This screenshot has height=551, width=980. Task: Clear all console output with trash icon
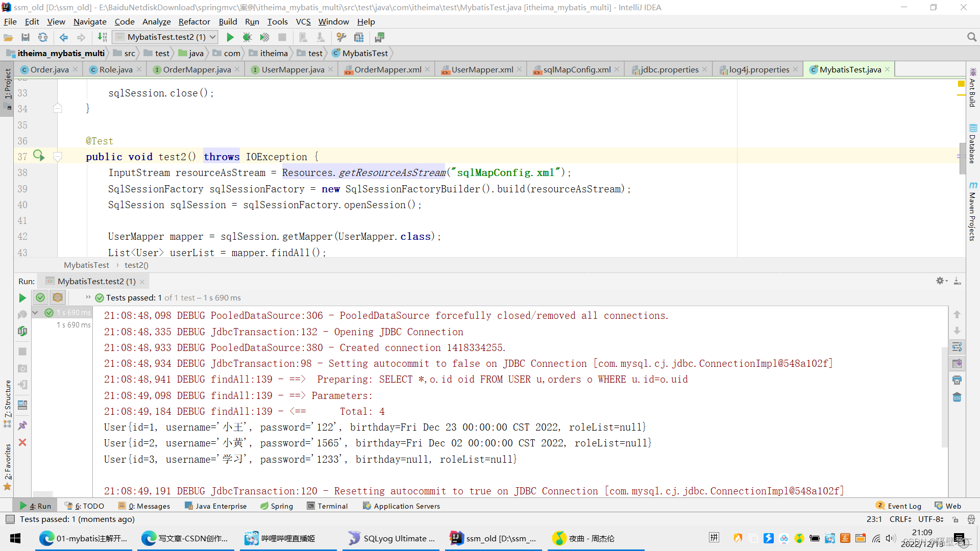click(x=957, y=397)
